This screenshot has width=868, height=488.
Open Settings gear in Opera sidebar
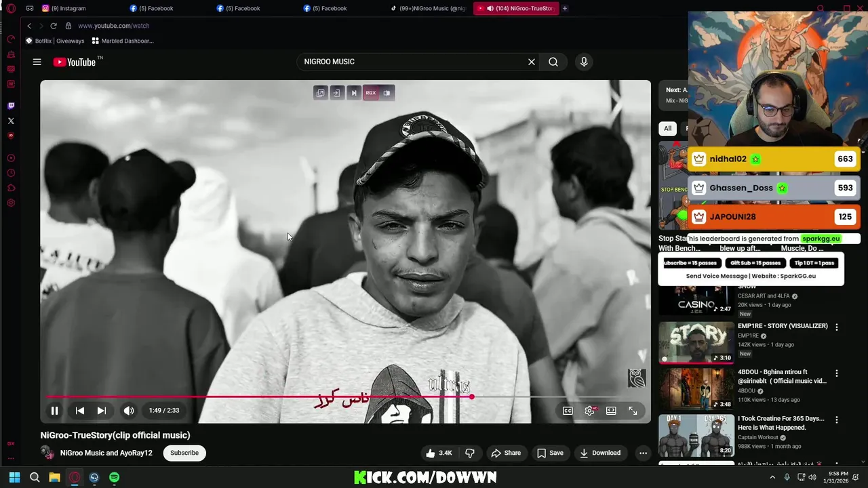(11, 203)
